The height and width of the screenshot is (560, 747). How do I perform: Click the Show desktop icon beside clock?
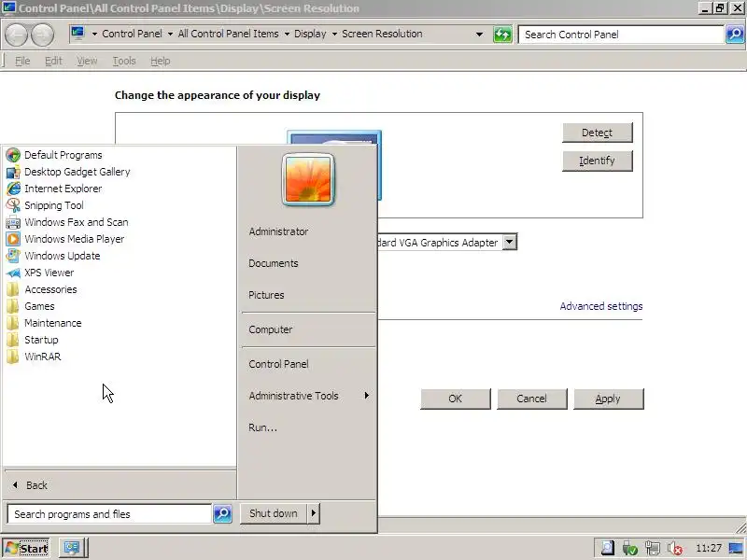click(x=736, y=549)
